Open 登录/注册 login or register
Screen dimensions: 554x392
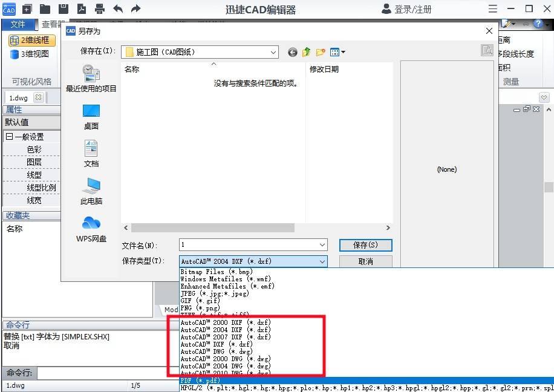click(413, 9)
